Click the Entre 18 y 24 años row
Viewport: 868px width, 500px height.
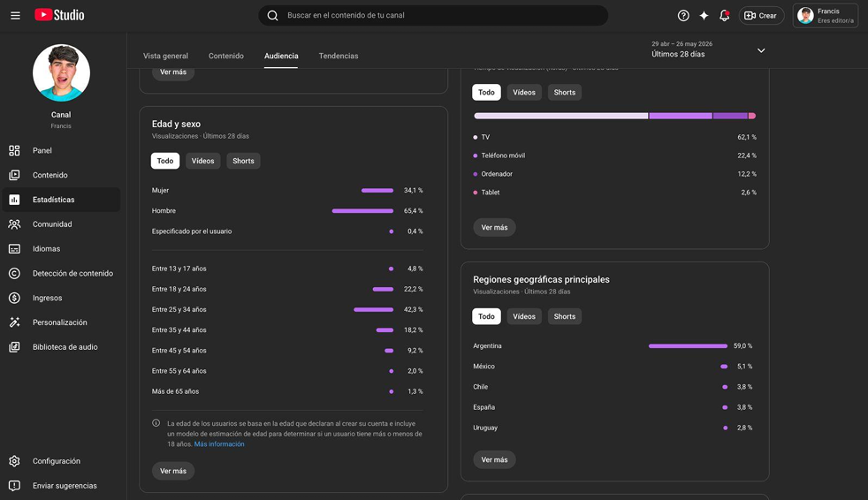pos(287,289)
